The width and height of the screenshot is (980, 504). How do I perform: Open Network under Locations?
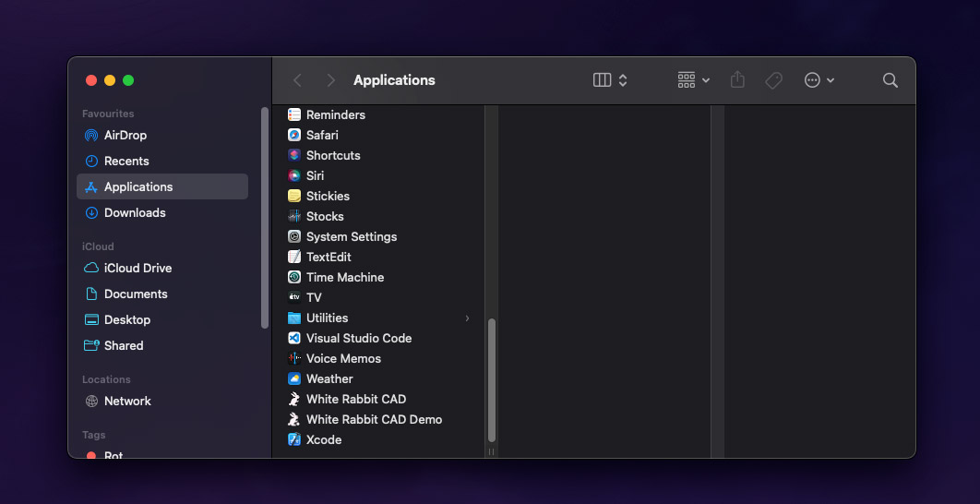click(162, 401)
